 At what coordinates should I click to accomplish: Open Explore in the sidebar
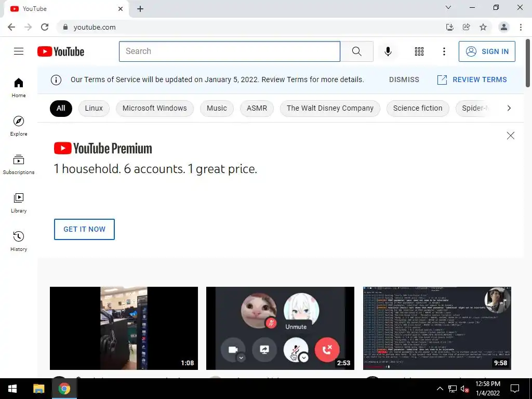point(19,126)
